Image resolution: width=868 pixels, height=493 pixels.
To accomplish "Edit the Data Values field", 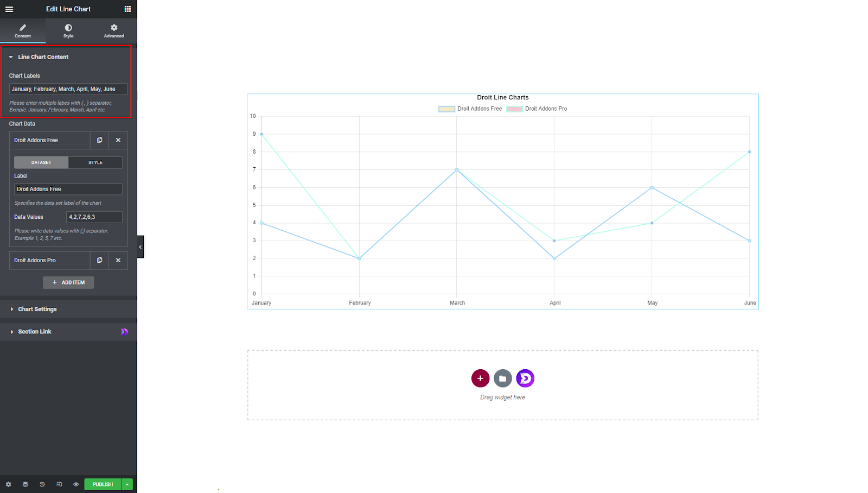I will tap(94, 217).
